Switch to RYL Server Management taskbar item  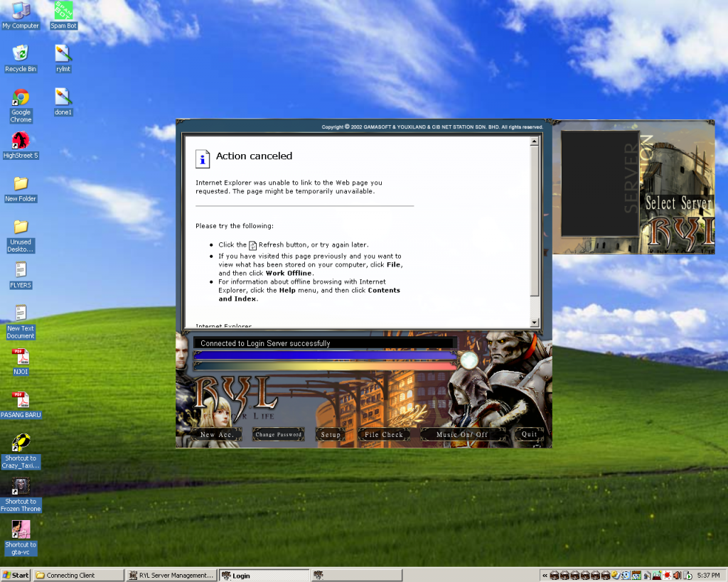point(171,575)
